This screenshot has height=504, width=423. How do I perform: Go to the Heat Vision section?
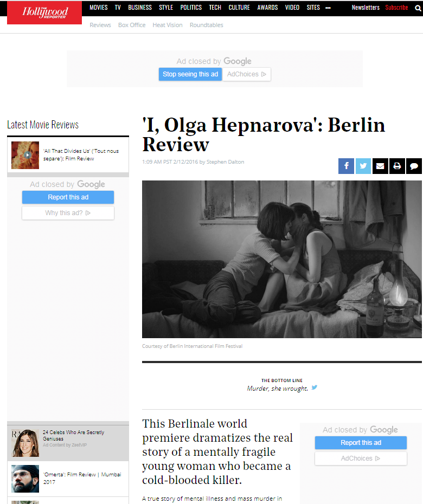[x=167, y=25]
